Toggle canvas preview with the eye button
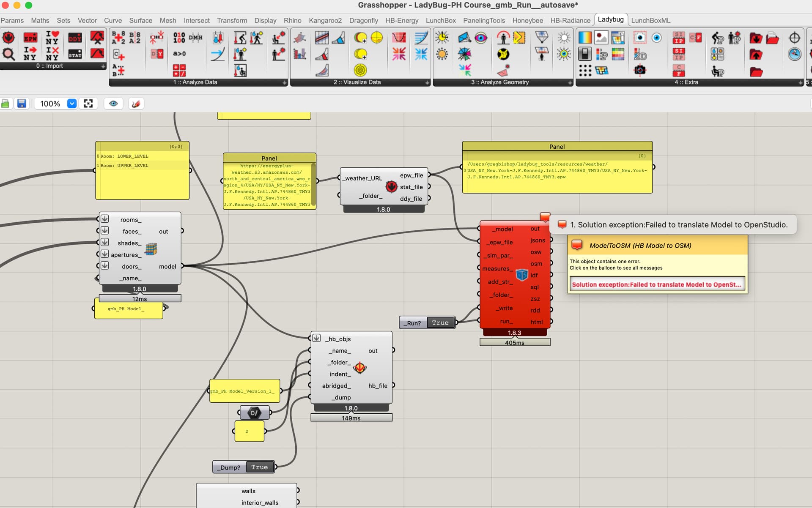The width and height of the screenshot is (812, 508). pos(113,104)
